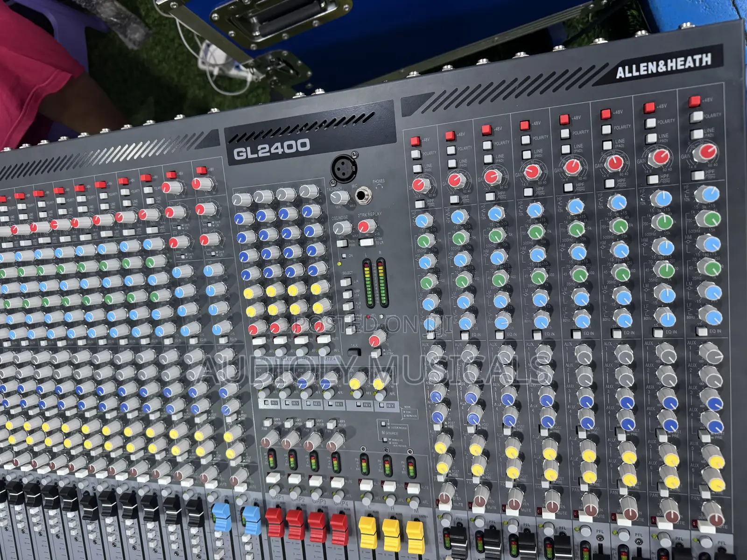Tap the GL2400 model label

click(271, 149)
